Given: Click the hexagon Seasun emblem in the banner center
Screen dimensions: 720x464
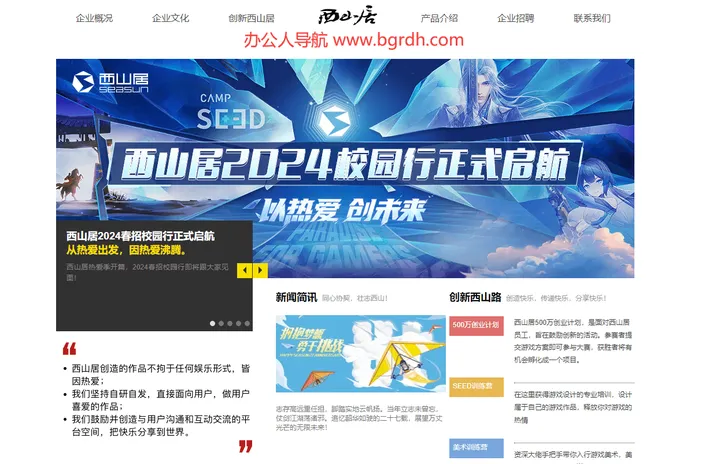Looking at the screenshot, I should (334, 121).
